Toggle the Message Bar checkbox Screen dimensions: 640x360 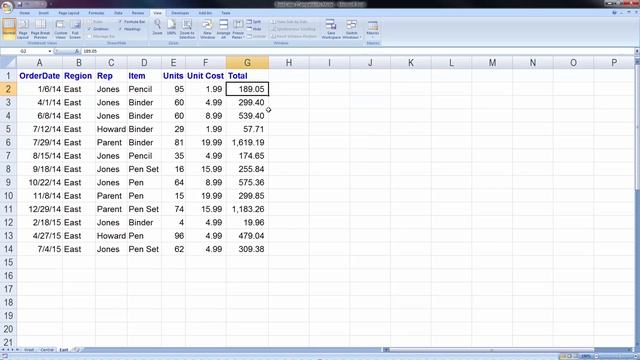101,36
